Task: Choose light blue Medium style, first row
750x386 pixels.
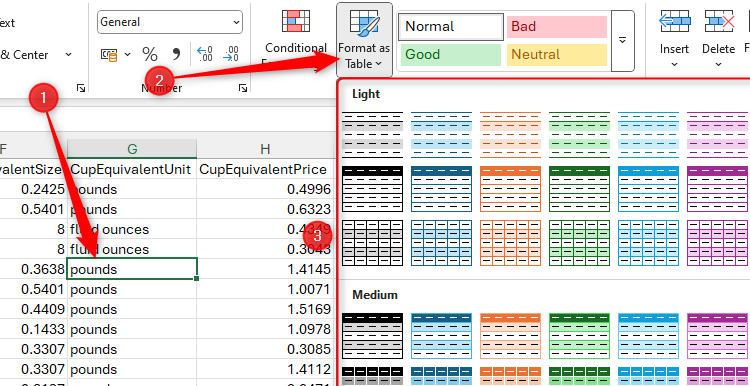Action: coord(649,336)
